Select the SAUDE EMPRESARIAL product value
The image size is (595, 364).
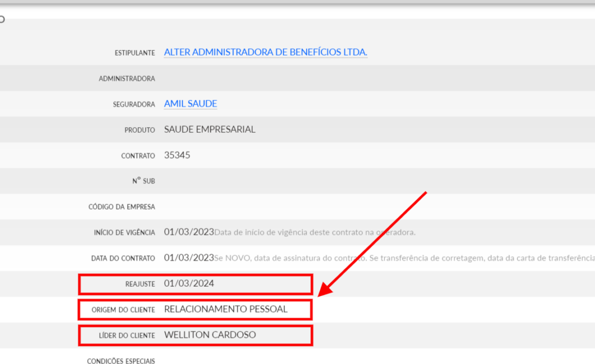pos(210,129)
